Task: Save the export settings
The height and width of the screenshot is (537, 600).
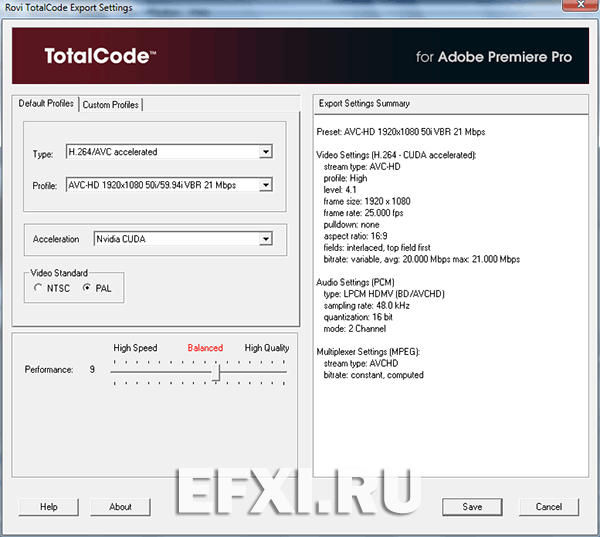Action: pyautogui.click(x=472, y=507)
